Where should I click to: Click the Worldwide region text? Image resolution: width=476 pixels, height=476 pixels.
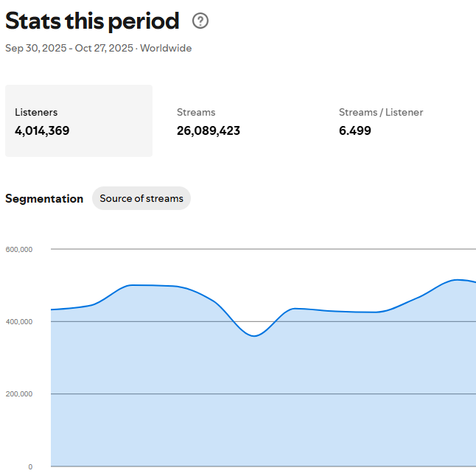pyautogui.click(x=166, y=49)
